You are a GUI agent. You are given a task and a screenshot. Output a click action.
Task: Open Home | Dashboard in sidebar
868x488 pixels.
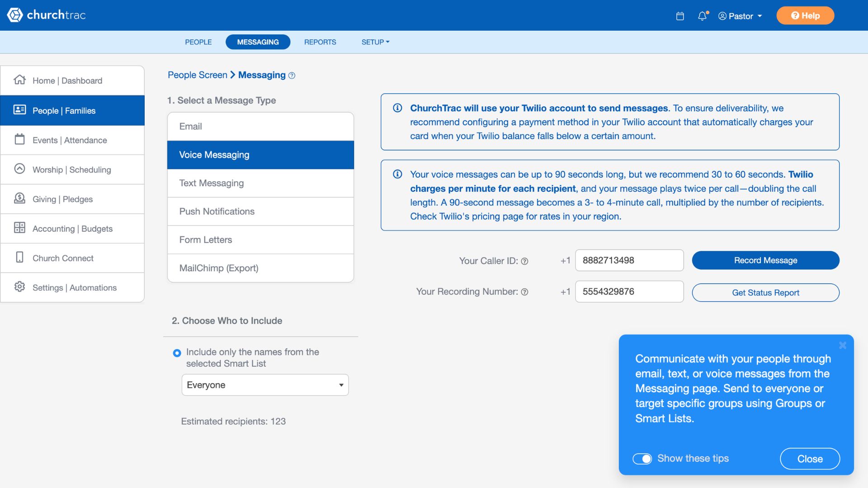(x=72, y=80)
